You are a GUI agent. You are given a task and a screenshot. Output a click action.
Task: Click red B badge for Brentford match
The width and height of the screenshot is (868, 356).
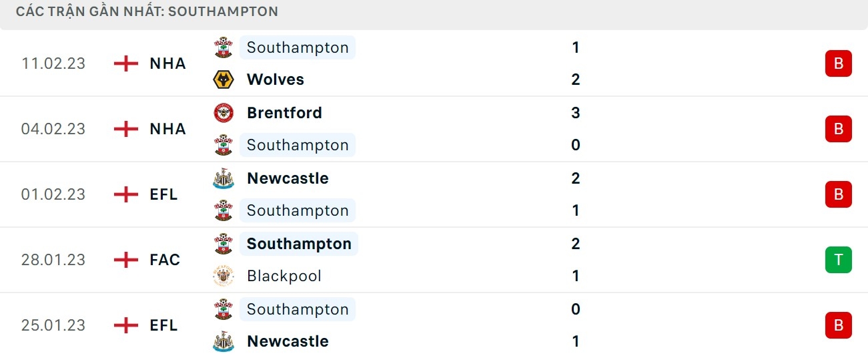[x=838, y=129]
